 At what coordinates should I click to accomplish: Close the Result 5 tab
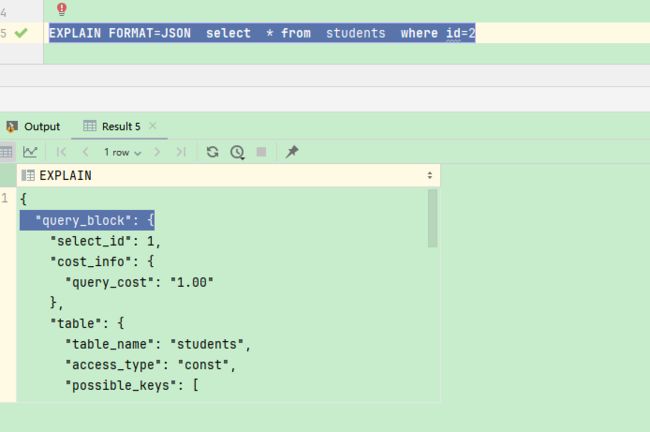153,126
